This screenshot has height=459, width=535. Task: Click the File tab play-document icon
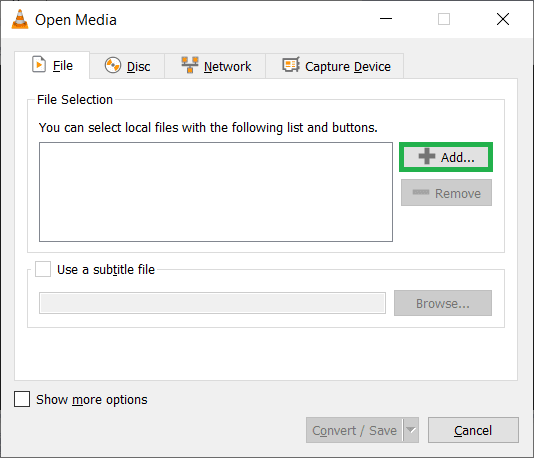pyautogui.click(x=39, y=64)
